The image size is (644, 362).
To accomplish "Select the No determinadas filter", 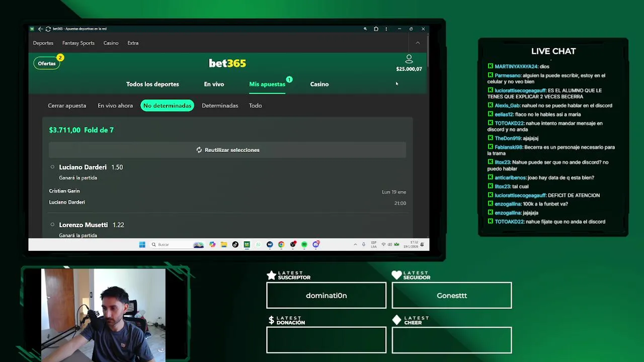I will click(167, 106).
